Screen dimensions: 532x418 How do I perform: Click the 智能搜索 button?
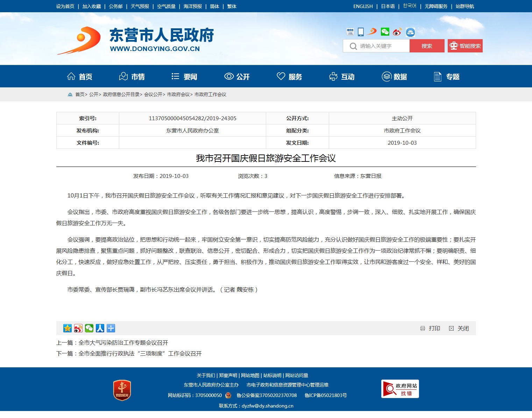click(x=465, y=46)
